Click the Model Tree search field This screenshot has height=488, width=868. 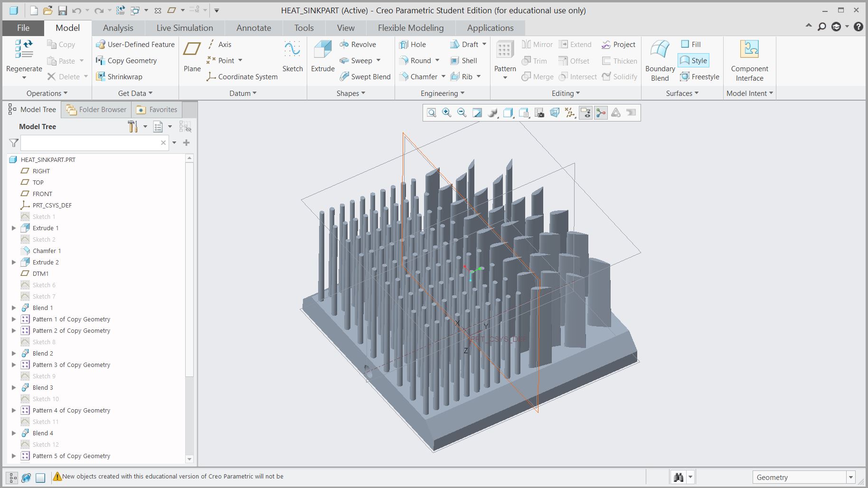click(x=90, y=143)
